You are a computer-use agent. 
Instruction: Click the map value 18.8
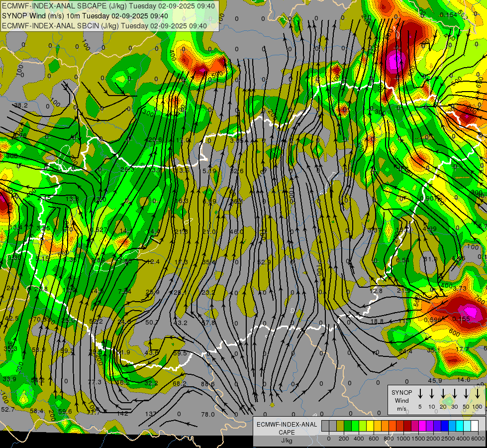377,322
